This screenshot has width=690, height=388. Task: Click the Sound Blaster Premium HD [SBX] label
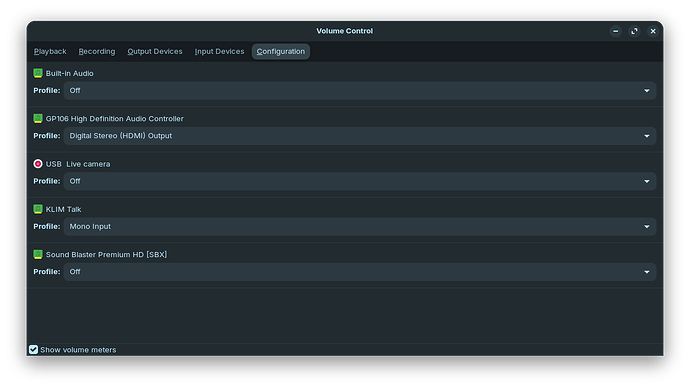click(106, 255)
